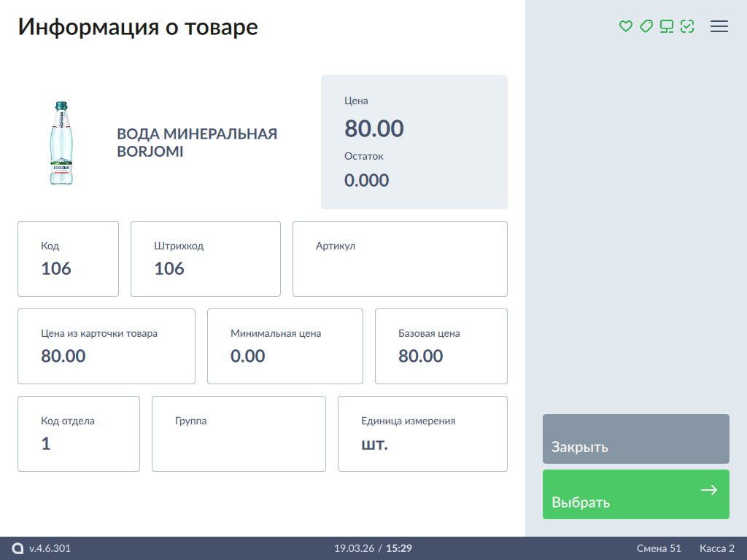The height and width of the screenshot is (560, 747).
Task: Click the Код отдела card
Action: [x=79, y=434]
